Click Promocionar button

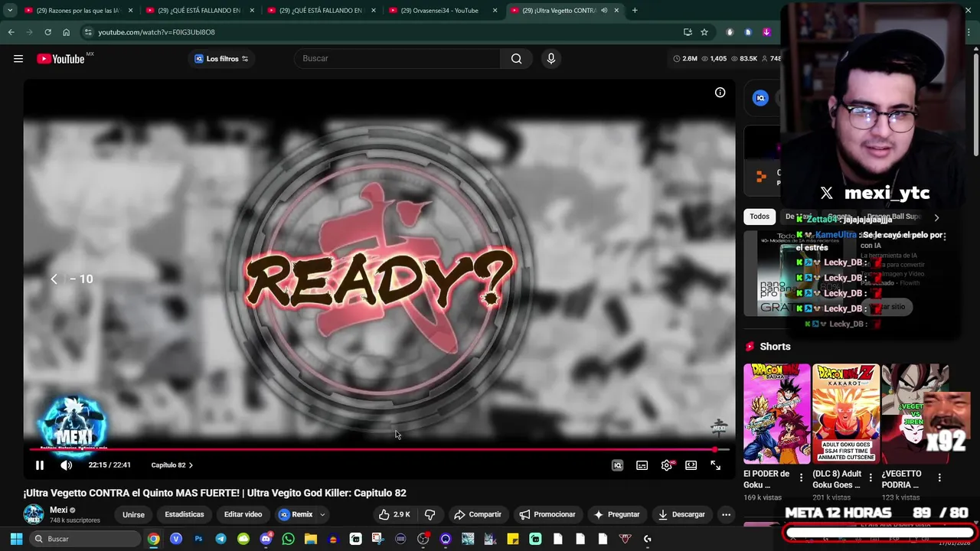coord(547,514)
